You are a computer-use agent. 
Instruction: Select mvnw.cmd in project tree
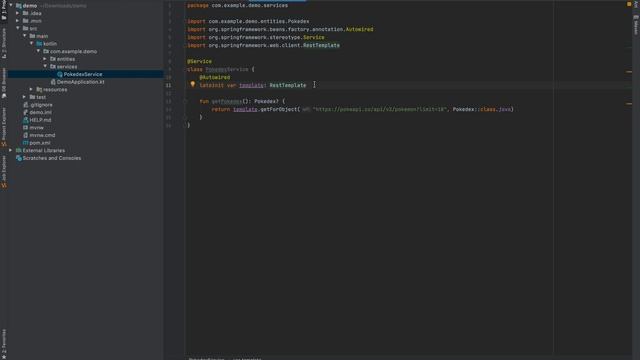coord(42,135)
